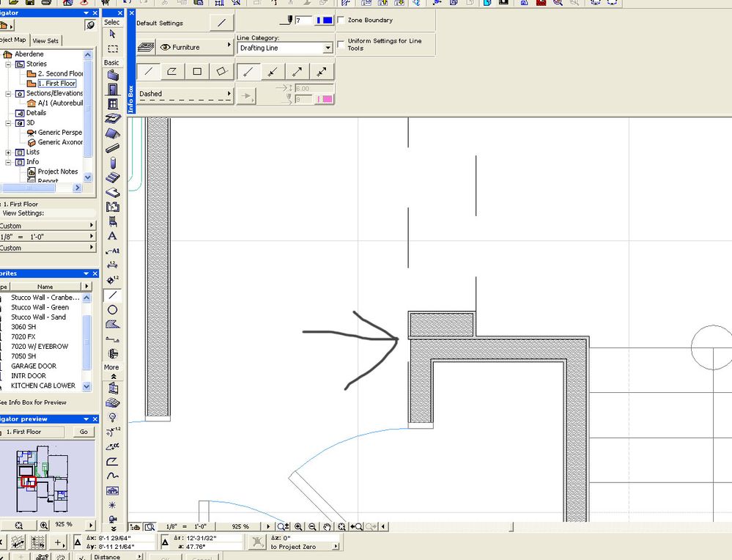Open Line Category dropdown
732x560 pixels.
tap(328, 48)
